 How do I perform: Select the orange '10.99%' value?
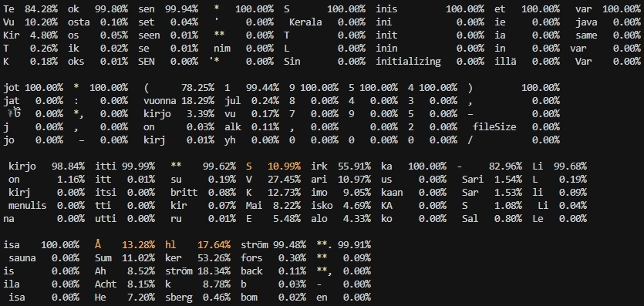tap(285, 166)
